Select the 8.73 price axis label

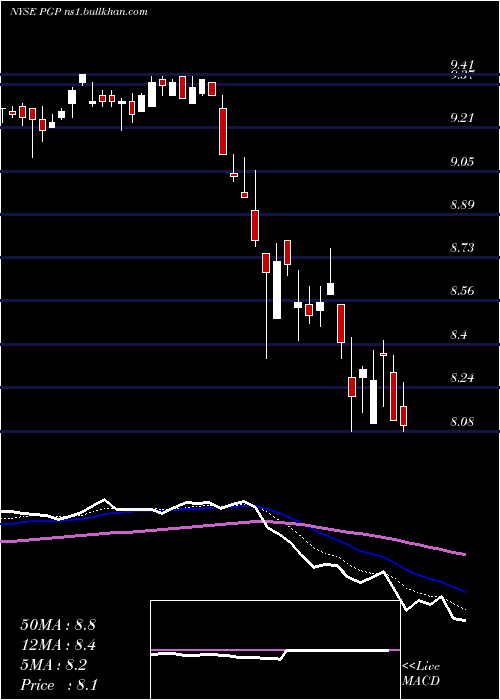click(x=462, y=248)
